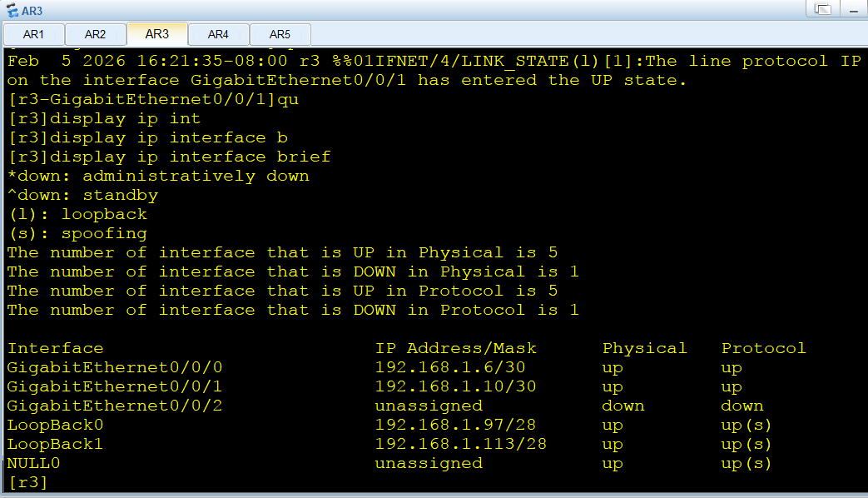Viewport: 868px width, 498px height.
Task: Click the GigabitEthernet0/0/0 interface row
Action: (389, 368)
